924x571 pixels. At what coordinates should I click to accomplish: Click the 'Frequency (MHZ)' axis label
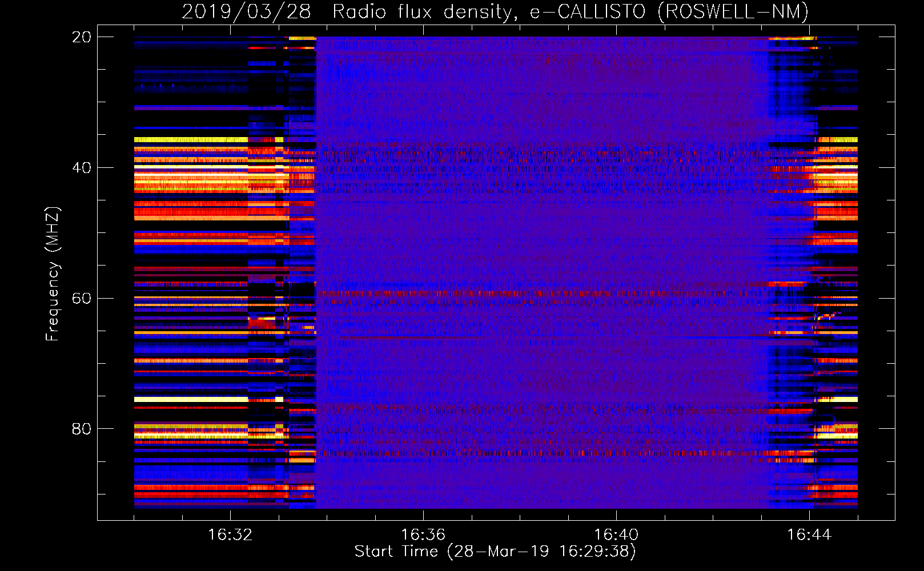tap(53, 274)
